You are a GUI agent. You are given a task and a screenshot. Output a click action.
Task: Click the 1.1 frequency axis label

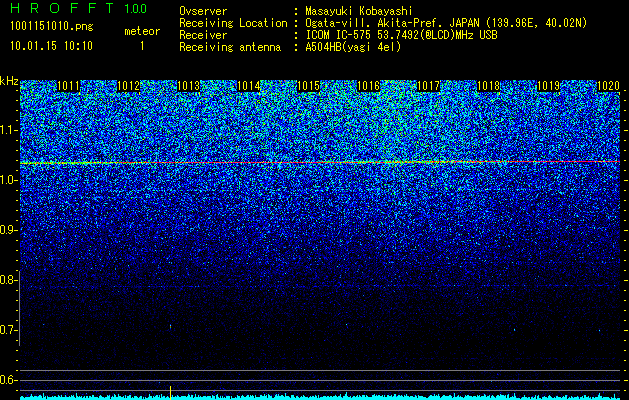point(8,130)
